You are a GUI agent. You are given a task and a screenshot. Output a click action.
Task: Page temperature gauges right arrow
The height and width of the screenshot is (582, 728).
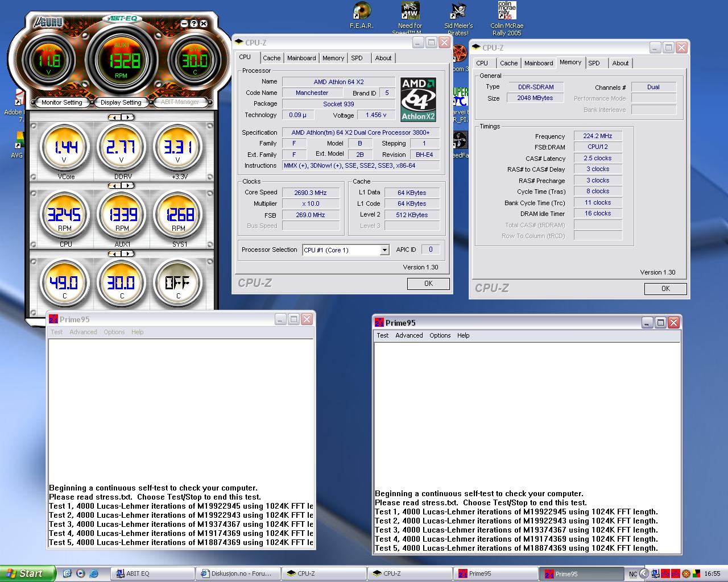(128, 253)
